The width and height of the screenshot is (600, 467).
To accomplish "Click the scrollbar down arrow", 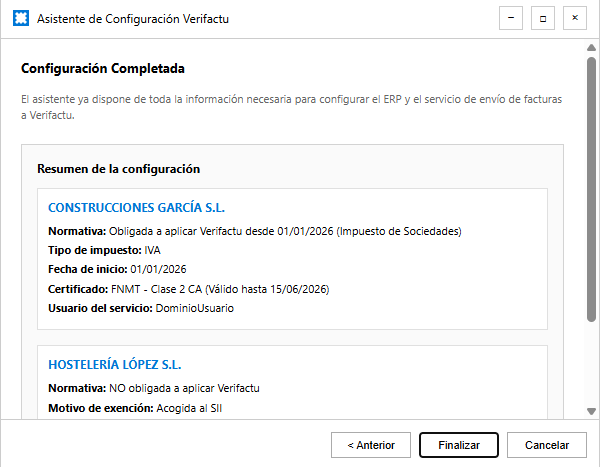I will coord(591,412).
